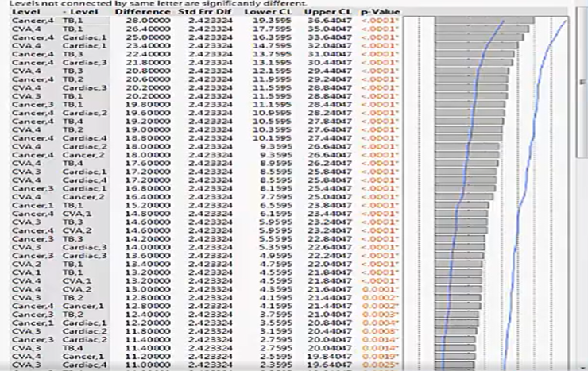Click the p-Value column header
The width and height of the screenshot is (588, 371).
click(381, 12)
